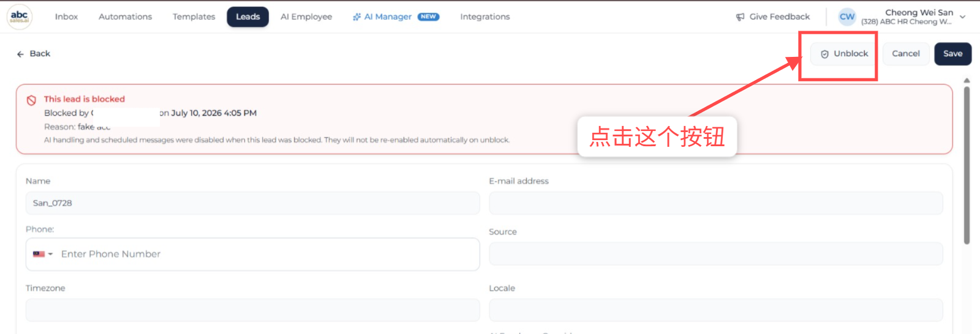Image resolution: width=980 pixels, height=334 pixels.
Task: Click the 'This lead is blocked' heading
Action: point(85,99)
